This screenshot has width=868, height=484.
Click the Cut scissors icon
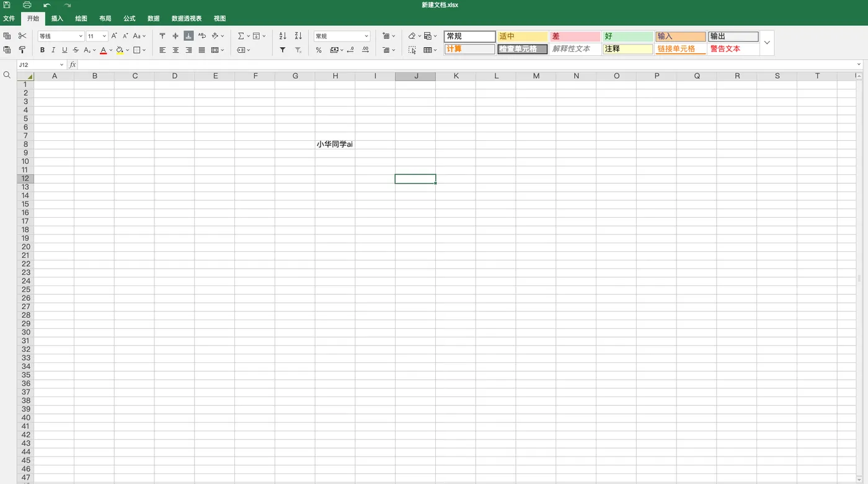click(x=22, y=36)
